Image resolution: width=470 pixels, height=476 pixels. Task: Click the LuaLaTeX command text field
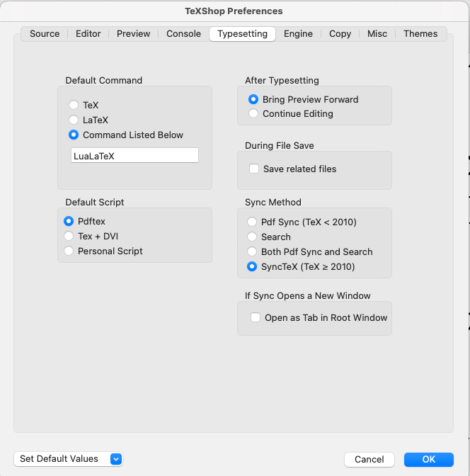click(x=134, y=155)
